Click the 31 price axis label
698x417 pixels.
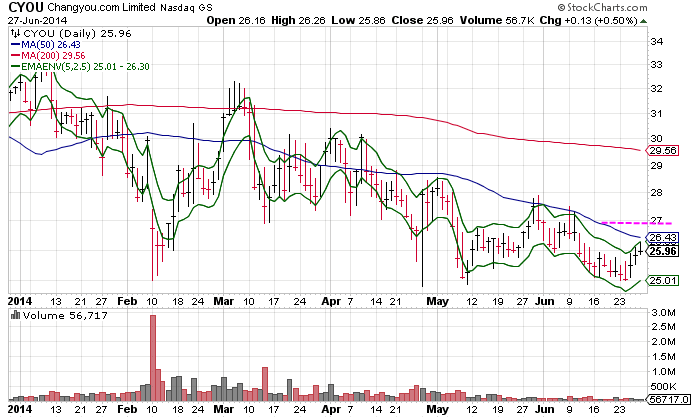click(x=657, y=114)
